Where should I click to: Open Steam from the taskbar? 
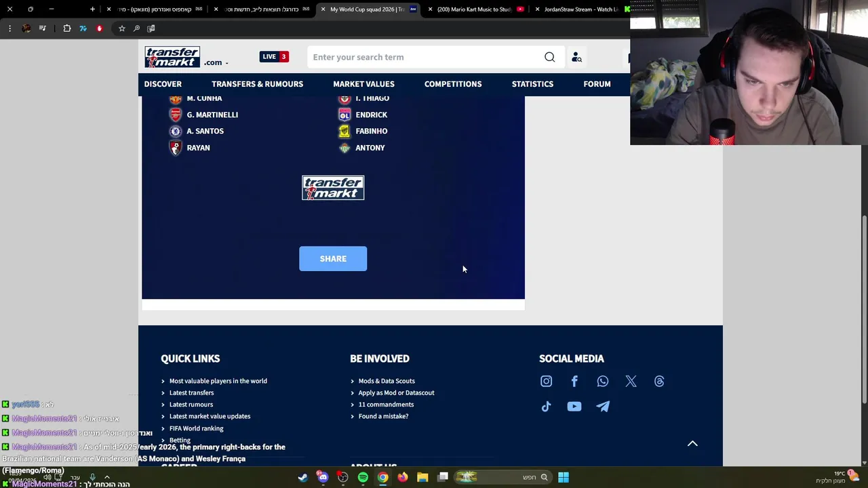(x=302, y=477)
